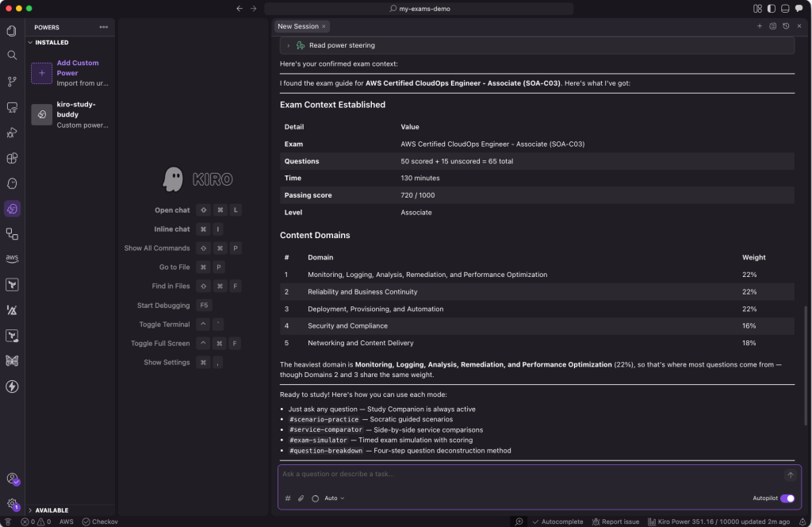Click errors and warnings count in status bar
The image size is (812, 527).
(x=36, y=521)
